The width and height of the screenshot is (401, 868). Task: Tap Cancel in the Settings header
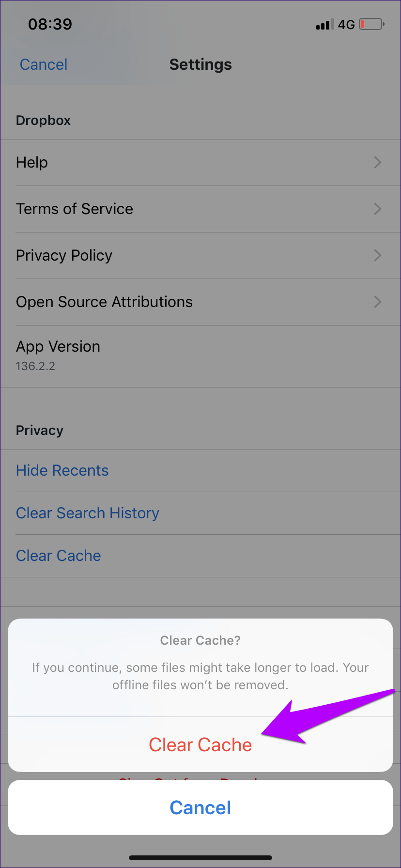pos(44,64)
